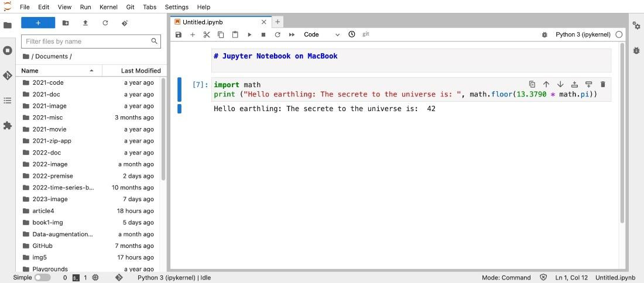
Task: Click the notebook vertical scrollbar
Action: [x=622, y=133]
